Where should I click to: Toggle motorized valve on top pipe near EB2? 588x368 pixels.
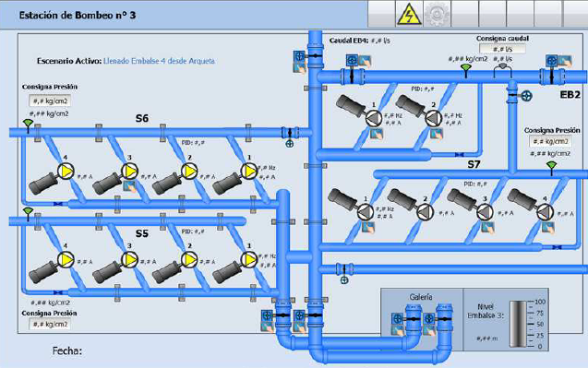tap(551, 61)
